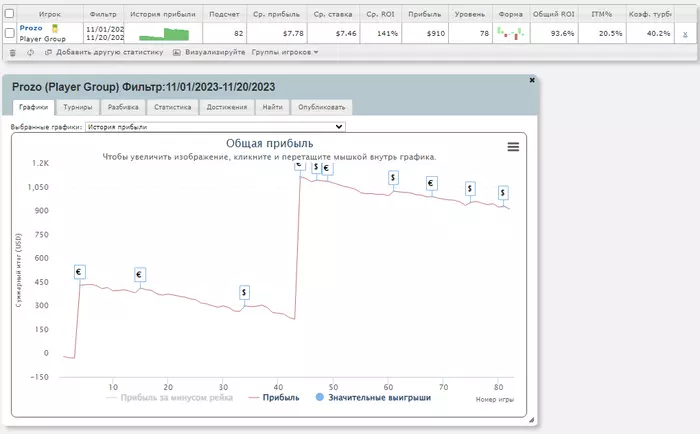Sort the table by the Фильтр column header

click(x=103, y=14)
